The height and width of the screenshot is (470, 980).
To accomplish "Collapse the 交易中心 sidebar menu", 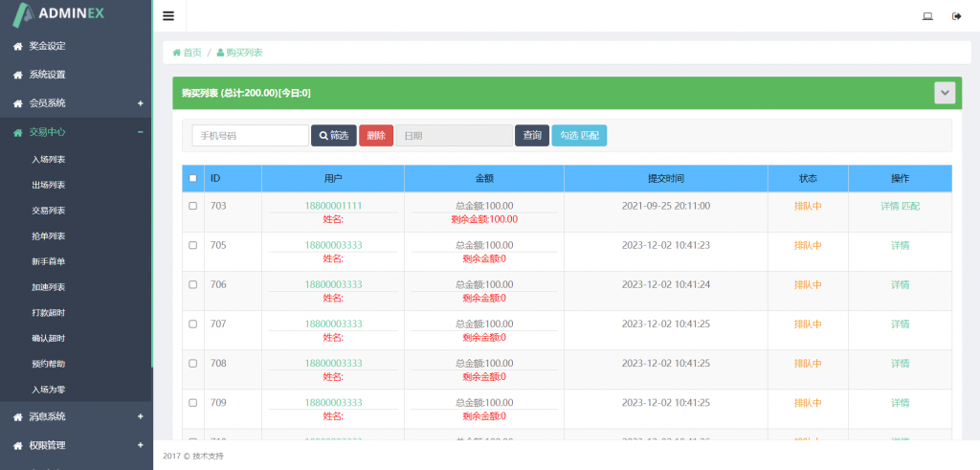I will [140, 132].
